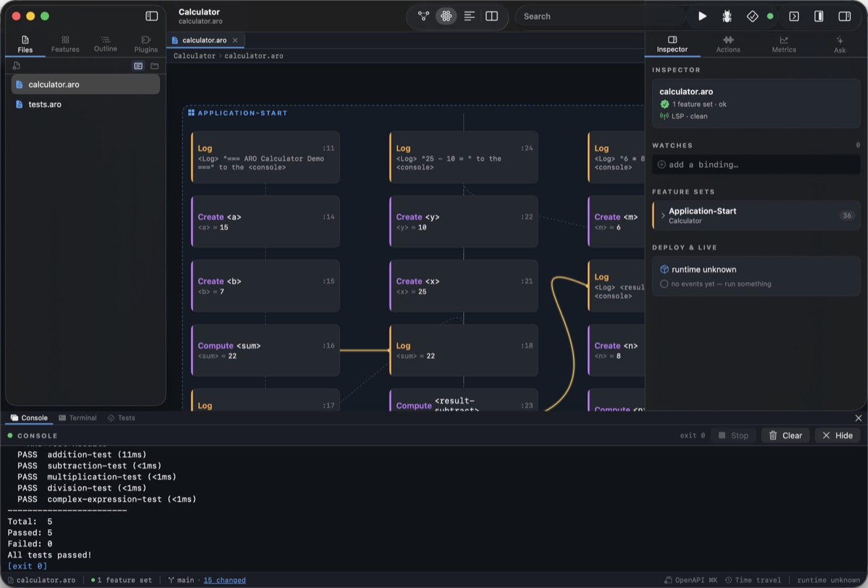Toggle the center layout panel icon
This screenshot has height=588, width=868.
tap(819, 16)
